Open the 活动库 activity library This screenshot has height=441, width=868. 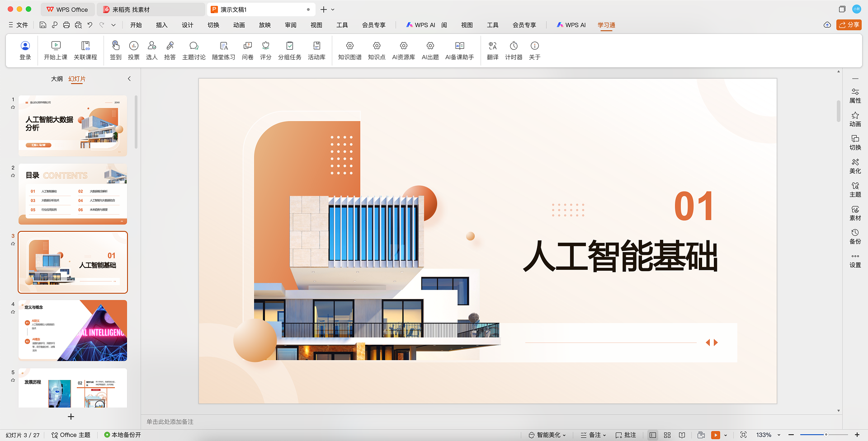click(x=317, y=50)
